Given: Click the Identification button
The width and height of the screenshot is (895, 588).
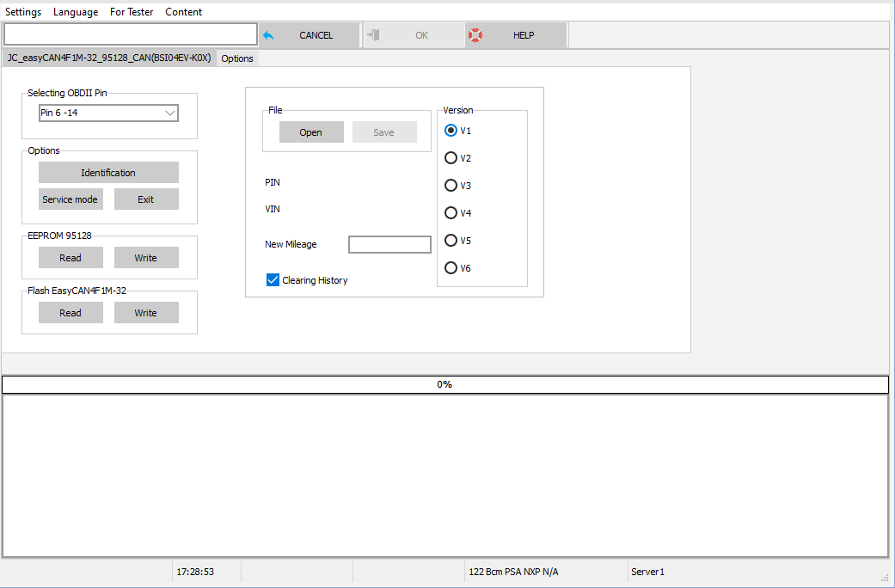Looking at the screenshot, I should (108, 172).
